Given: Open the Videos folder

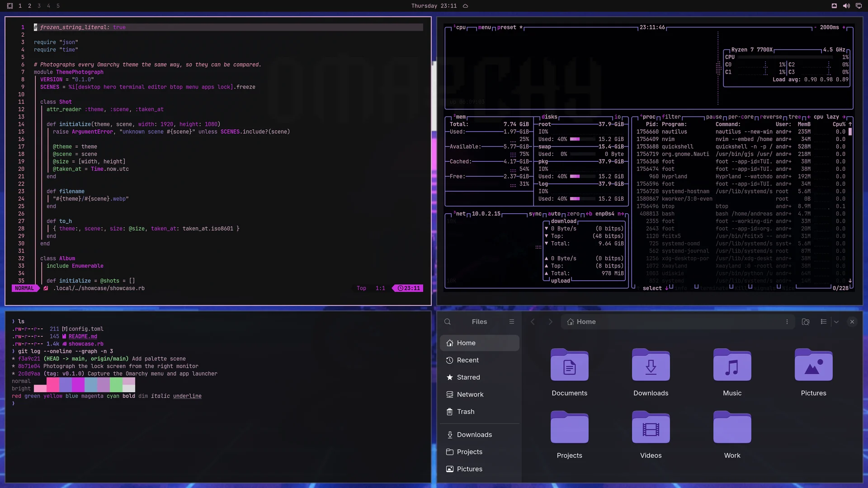Looking at the screenshot, I should tap(651, 435).
